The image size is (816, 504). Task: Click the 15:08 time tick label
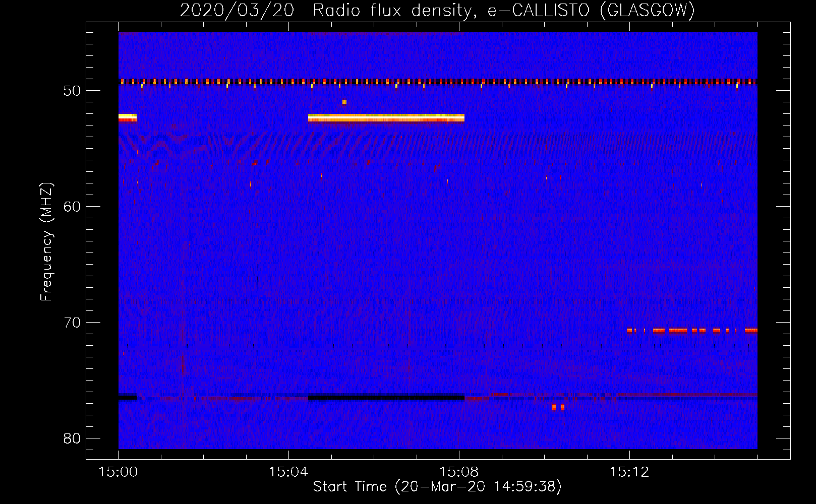pos(459,472)
